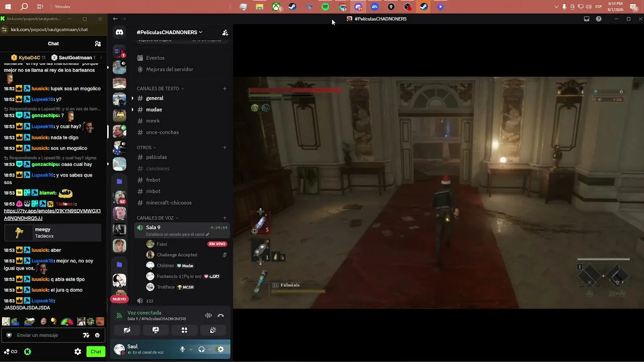The image size is (644, 362).
Task: Open Discord help in the title bar
Action: [x=599, y=19]
